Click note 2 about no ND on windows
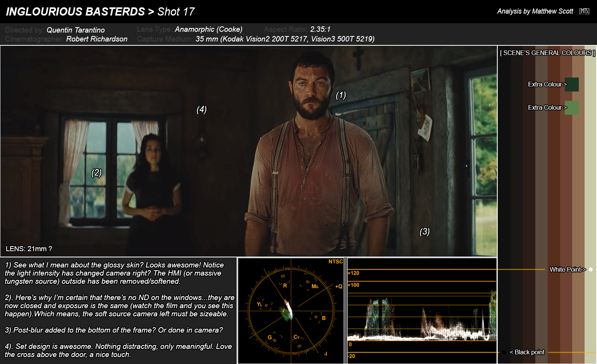 pyautogui.click(x=119, y=305)
